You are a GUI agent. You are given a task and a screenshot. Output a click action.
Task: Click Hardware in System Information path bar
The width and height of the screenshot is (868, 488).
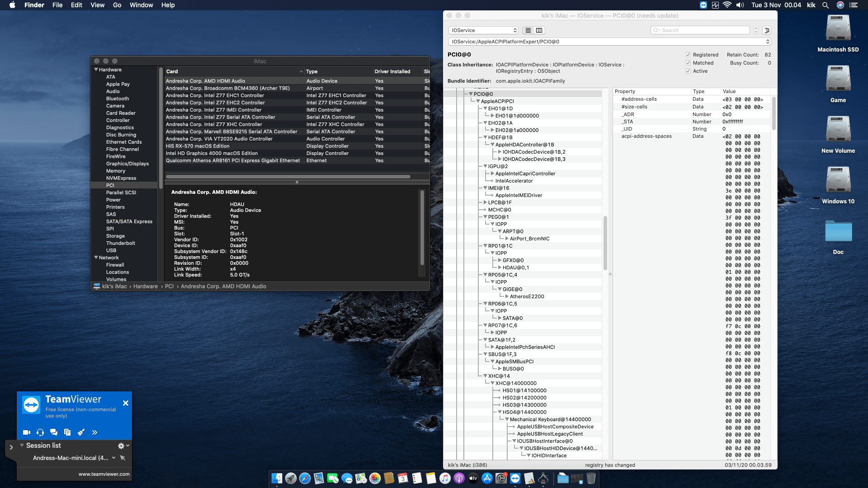pyautogui.click(x=146, y=286)
